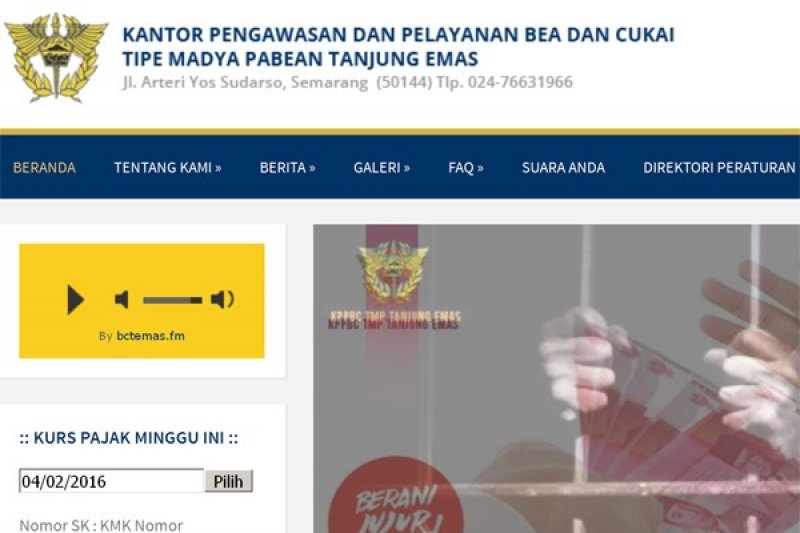Click the loud speaker volume icon
Screen dimensions: 800x533
coord(222,299)
